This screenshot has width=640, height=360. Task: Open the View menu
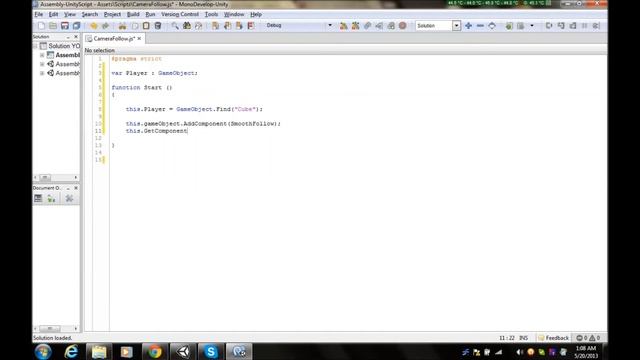point(70,14)
